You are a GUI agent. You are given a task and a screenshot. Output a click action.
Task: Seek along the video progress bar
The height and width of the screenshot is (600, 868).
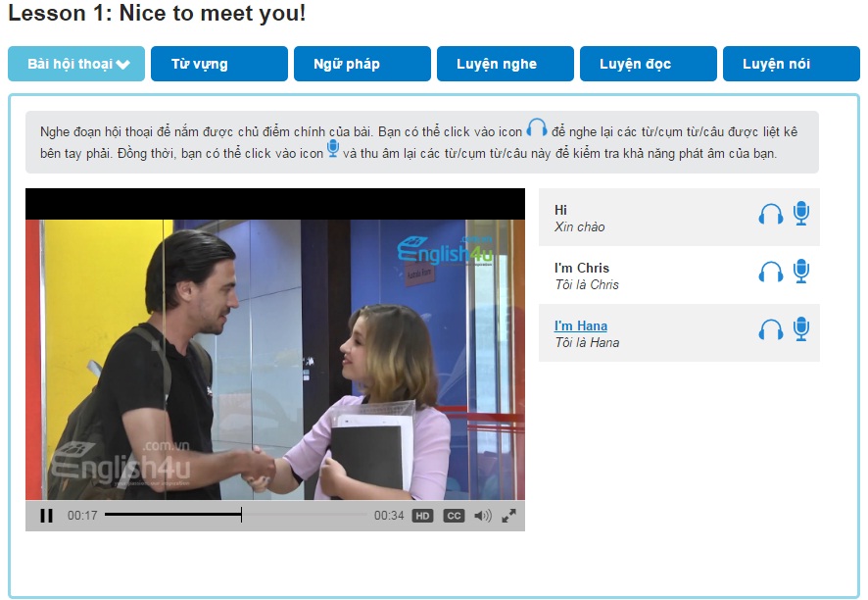pyautogui.click(x=236, y=515)
